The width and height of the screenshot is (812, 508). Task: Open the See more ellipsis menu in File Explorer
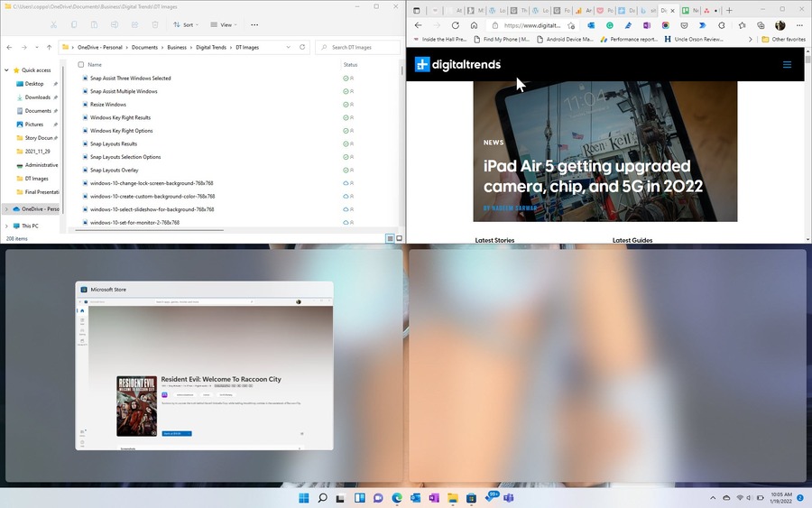254,25
